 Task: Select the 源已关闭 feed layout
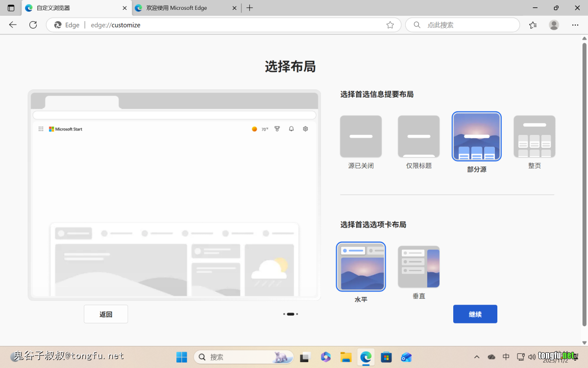pyautogui.click(x=361, y=137)
